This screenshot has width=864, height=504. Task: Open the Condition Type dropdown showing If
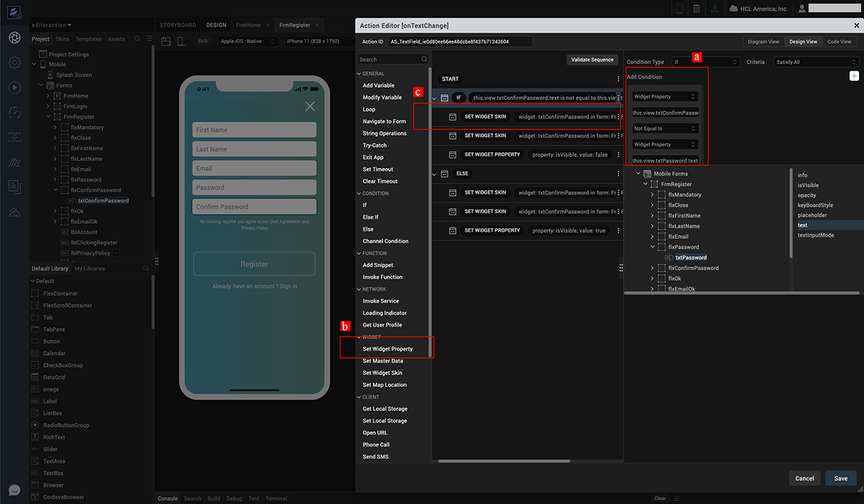click(x=705, y=63)
